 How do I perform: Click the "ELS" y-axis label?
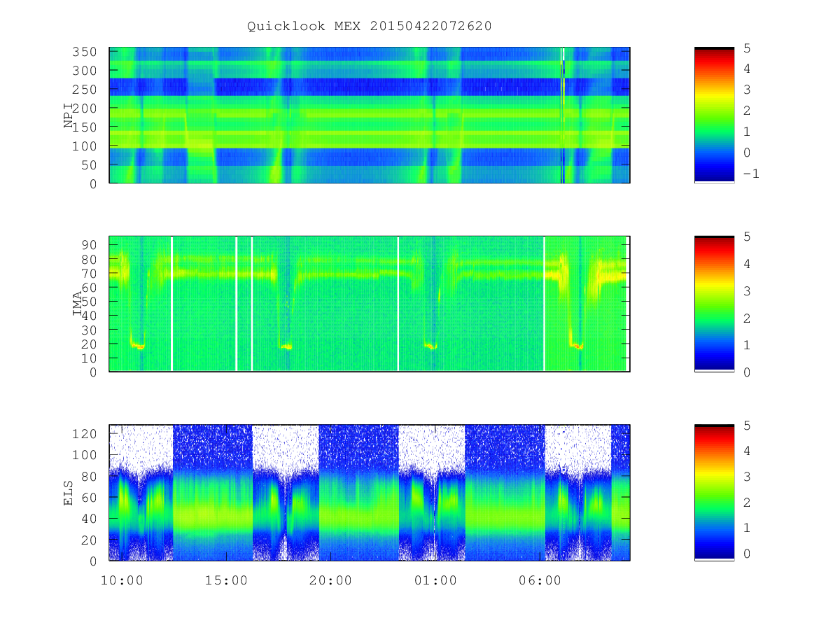point(69,493)
